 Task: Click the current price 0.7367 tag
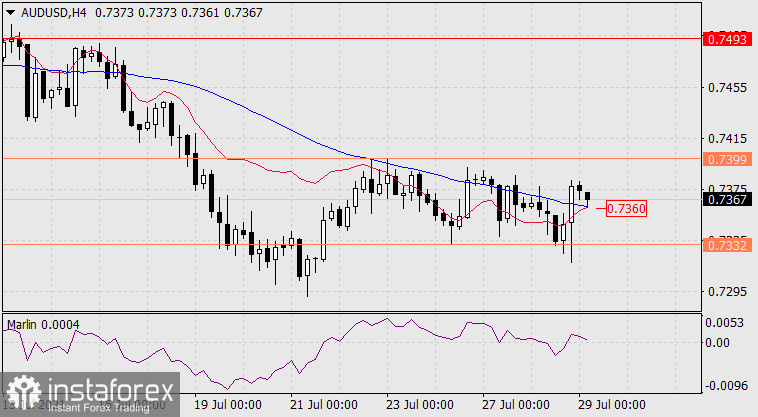(725, 199)
